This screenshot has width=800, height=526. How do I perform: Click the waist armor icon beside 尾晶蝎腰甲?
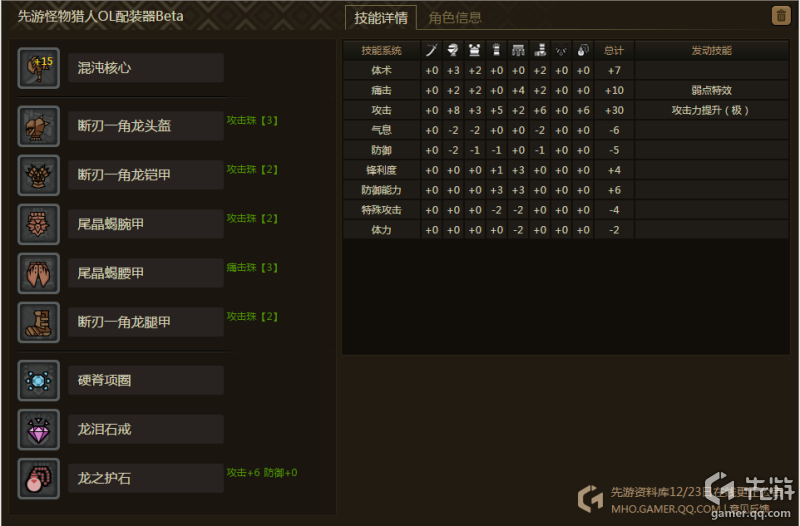pyautogui.click(x=39, y=273)
